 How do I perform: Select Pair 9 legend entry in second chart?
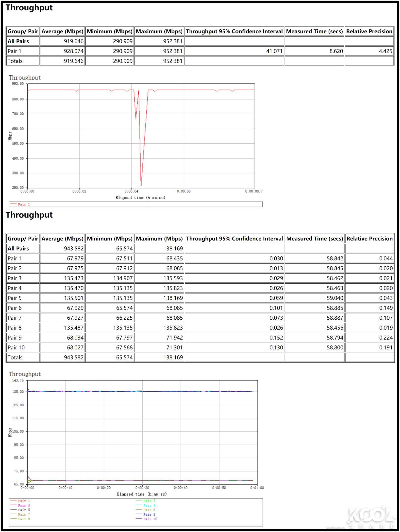20,519
